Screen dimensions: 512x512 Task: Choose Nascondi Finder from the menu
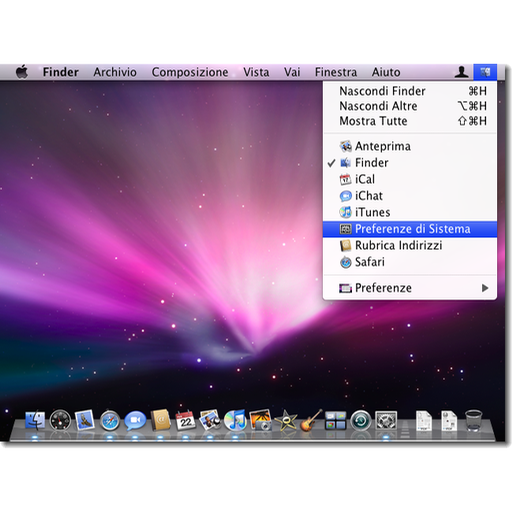[410, 91]
